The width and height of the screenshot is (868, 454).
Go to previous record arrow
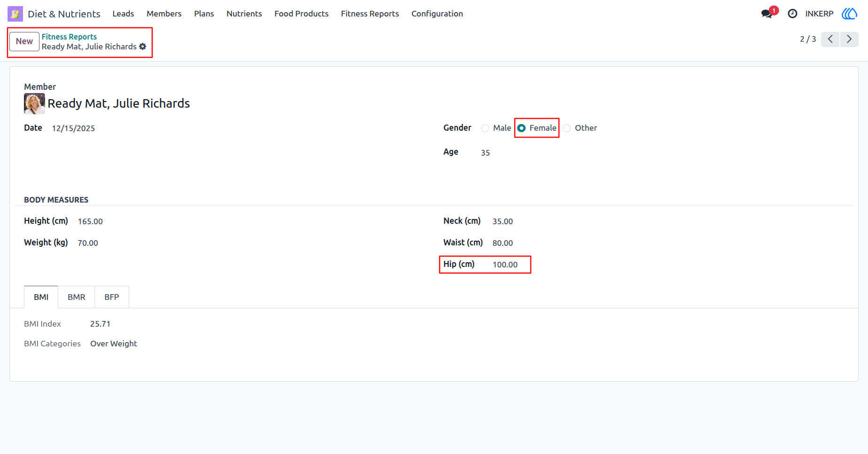(830, 39)
